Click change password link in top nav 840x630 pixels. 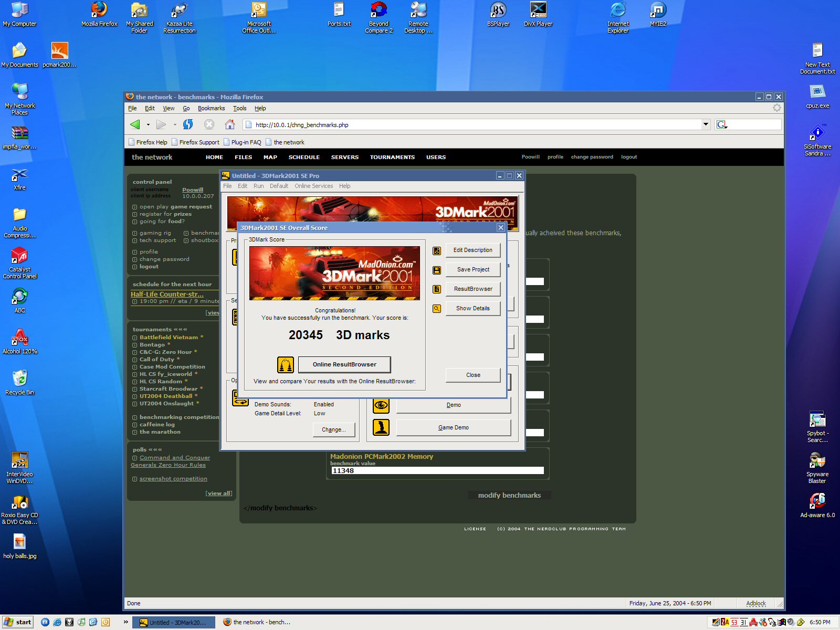click(x=592, y=157)
